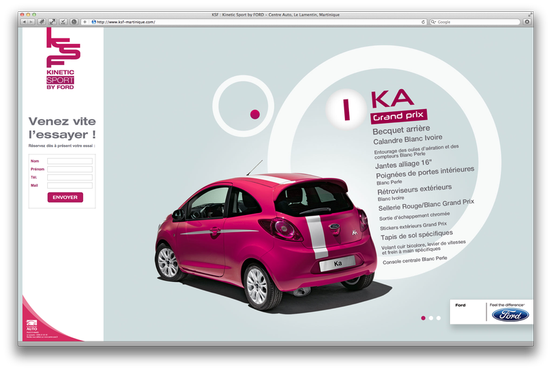This screenshot has height=369, width=550.
Task: Click the round icon right of search field
Action: click(527, 22)
